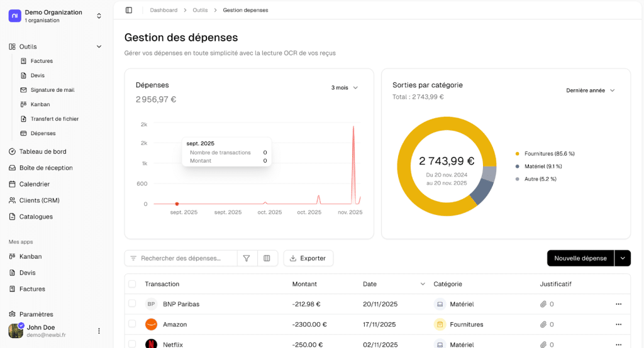Open the arrow beside Nouvelle dépense
The height and width of the screenshot is (348, 644).
pyautogui.click(x=623, y=258)
